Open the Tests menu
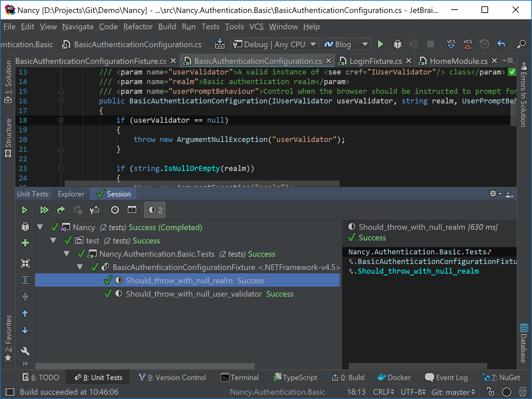 pyautogui.click(x=210, y=27)
